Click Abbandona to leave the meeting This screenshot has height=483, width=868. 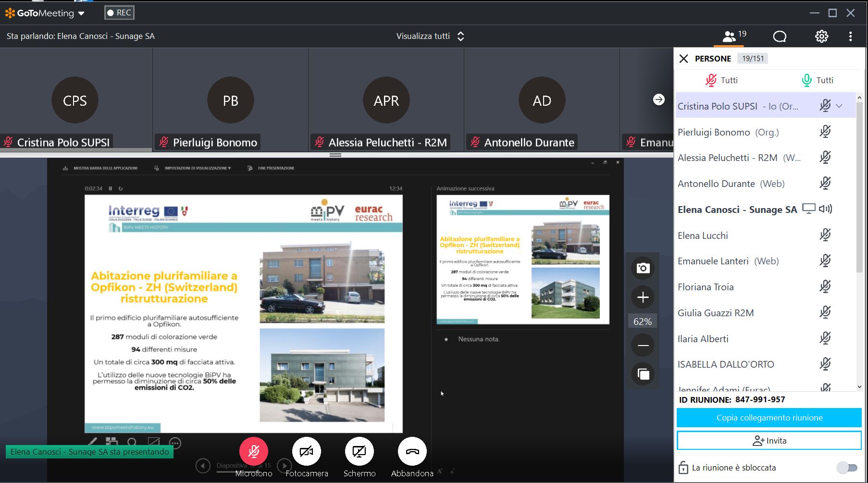click(412, 452)
